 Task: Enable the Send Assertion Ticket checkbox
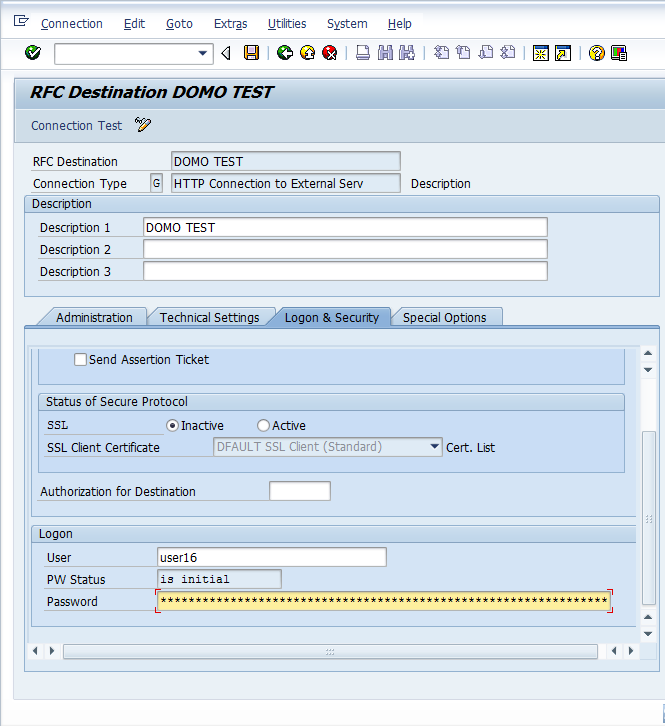point(80,360)
